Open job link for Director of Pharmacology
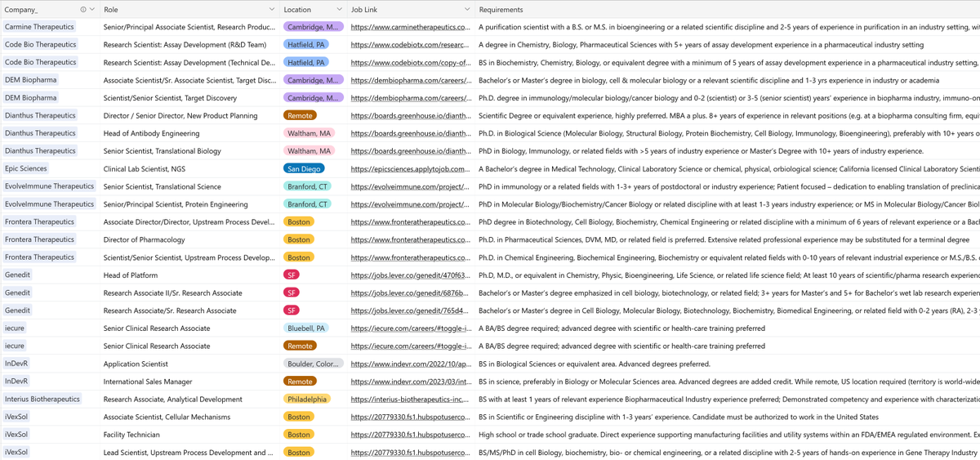Viewport: 980px width, 460px height. [411, 239]
